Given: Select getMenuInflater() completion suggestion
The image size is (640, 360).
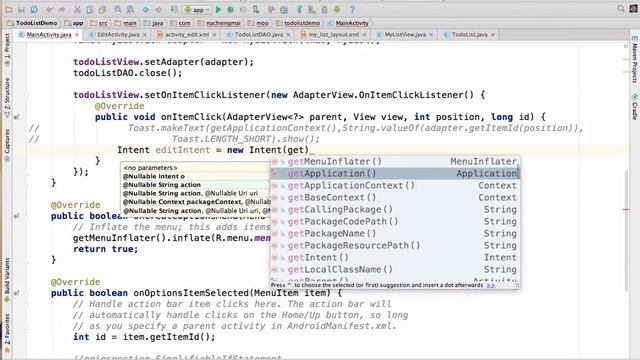Looking at the screenshot, I should point(395,161).
